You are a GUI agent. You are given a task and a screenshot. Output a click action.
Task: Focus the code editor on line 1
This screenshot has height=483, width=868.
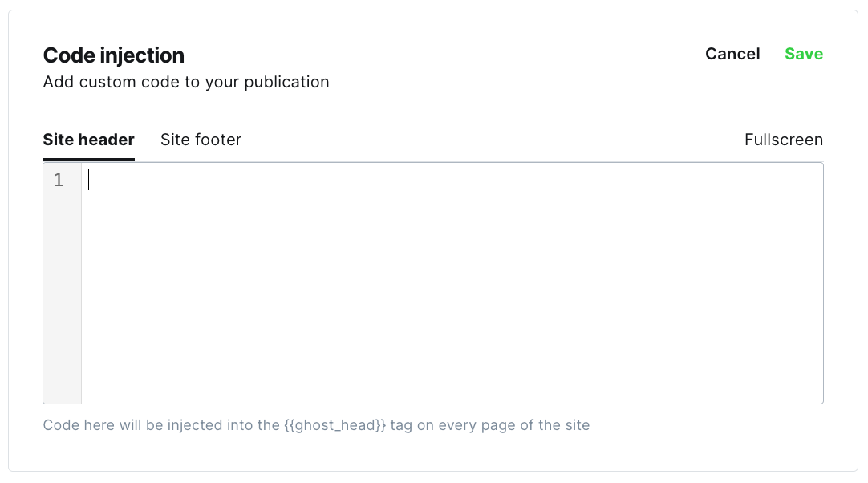click(x=452, y=180)
